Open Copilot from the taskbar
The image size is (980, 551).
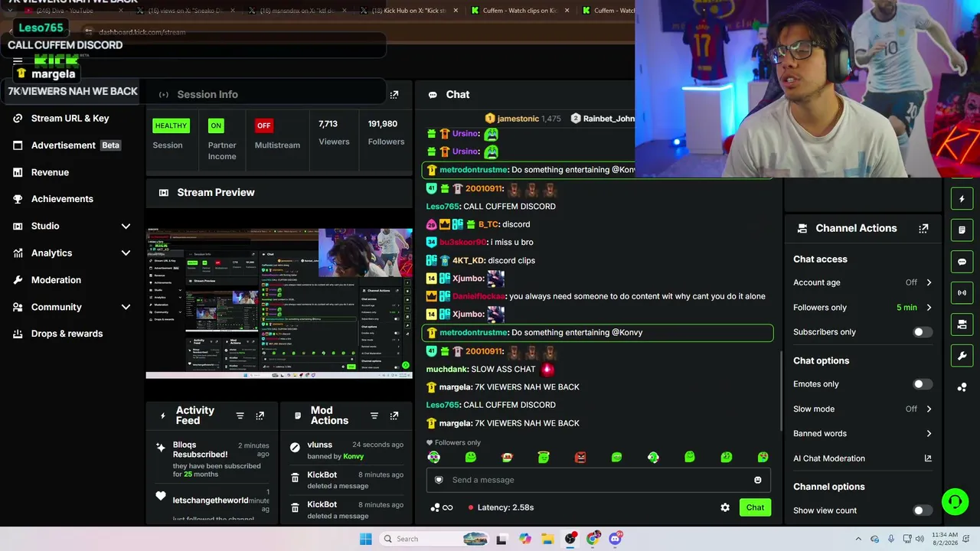click(525, 539)
